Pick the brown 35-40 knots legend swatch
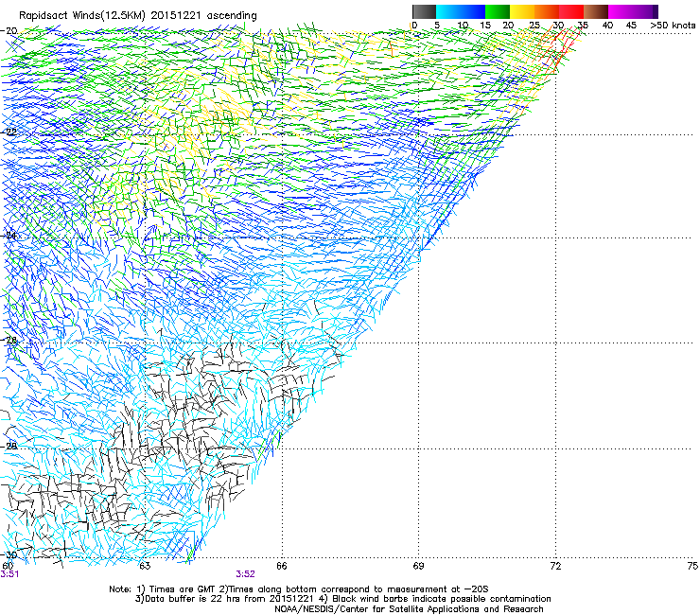Screen dimensions: 700x615 coord(596,11)
